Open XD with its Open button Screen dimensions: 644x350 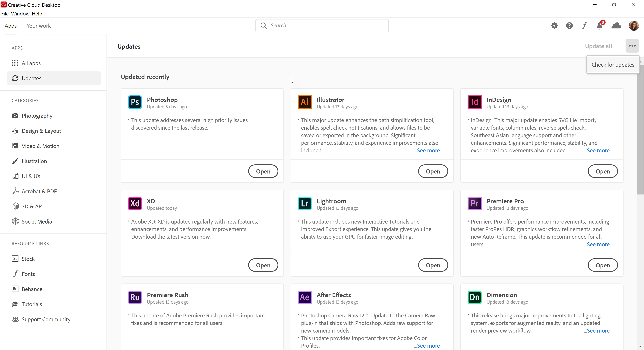coord(263,265)
